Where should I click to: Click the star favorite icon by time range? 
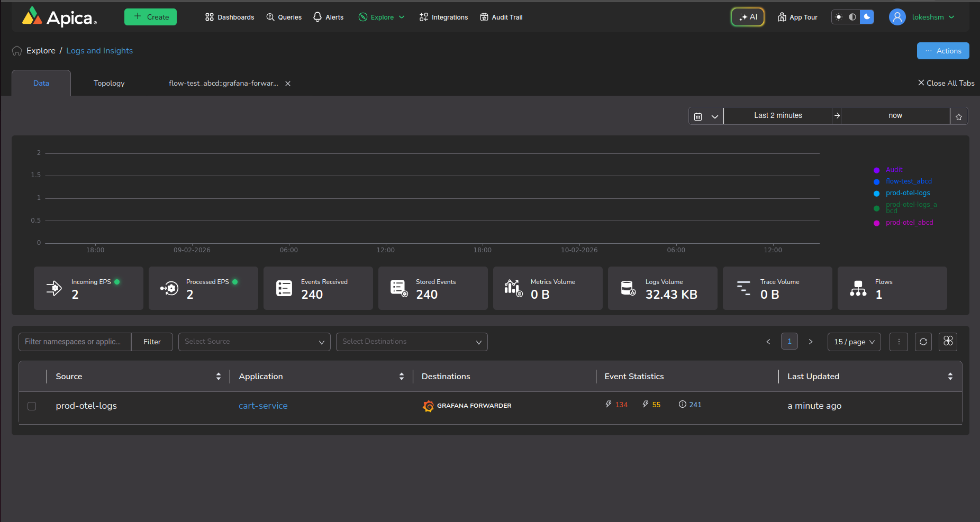tap(959, 116)
